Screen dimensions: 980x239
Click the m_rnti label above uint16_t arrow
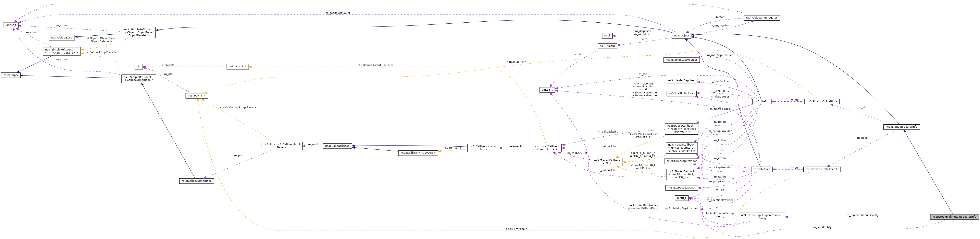tap(643, 74)
